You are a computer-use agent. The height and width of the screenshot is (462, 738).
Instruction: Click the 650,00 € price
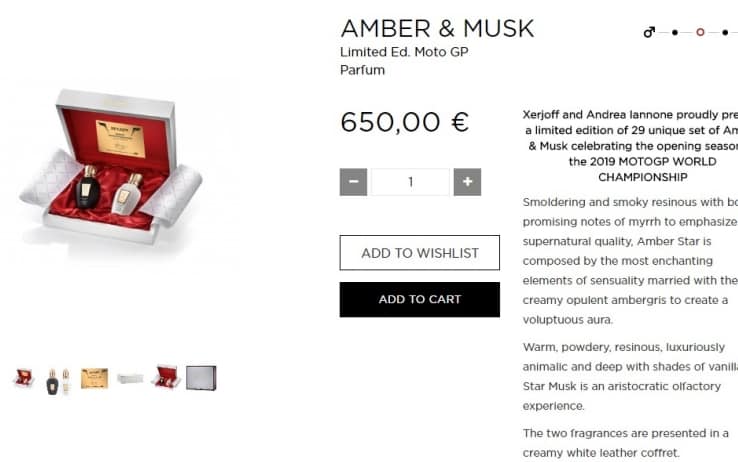click(x=405, y=122)
